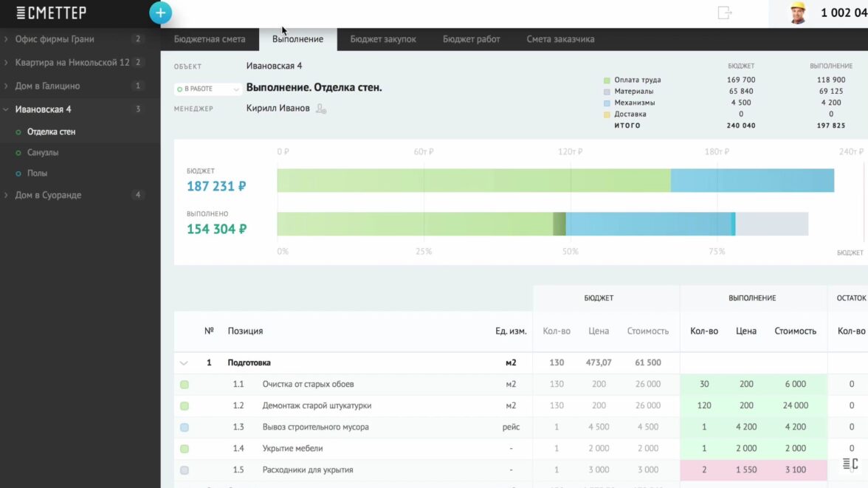Select 'Санузлы' in the sidebar
868x488 pixels.
click(x=43, y=153)
